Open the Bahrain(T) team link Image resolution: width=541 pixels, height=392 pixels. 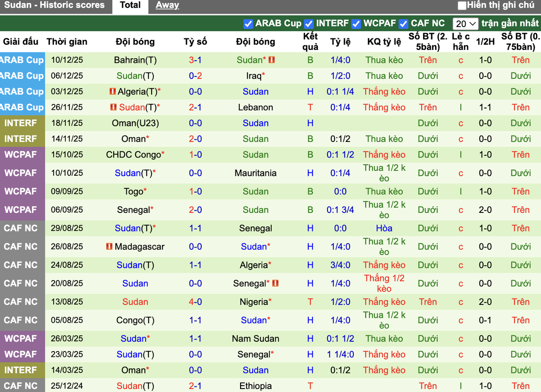coord(135,60)
